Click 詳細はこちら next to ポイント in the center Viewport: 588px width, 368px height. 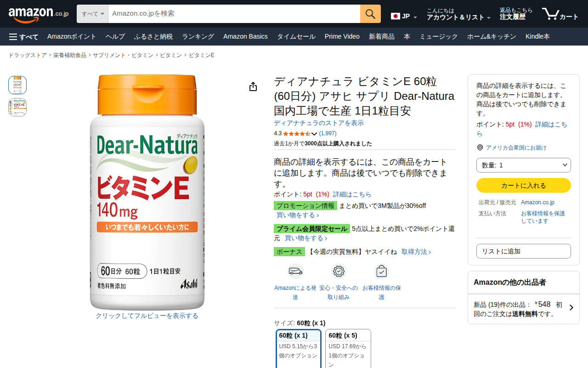click(352, 195)
